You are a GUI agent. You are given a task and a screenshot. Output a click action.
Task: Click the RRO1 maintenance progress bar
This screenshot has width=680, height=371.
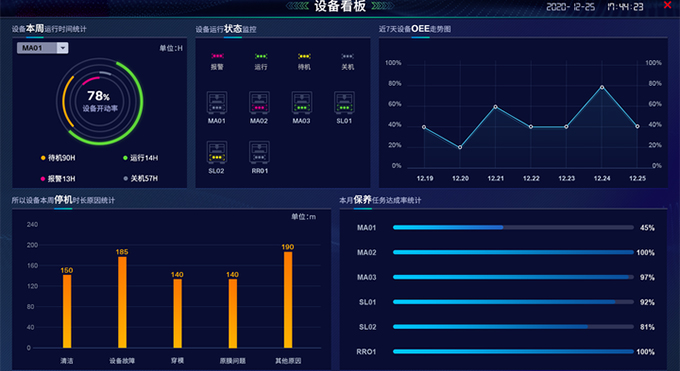click(x=513, y=351)
